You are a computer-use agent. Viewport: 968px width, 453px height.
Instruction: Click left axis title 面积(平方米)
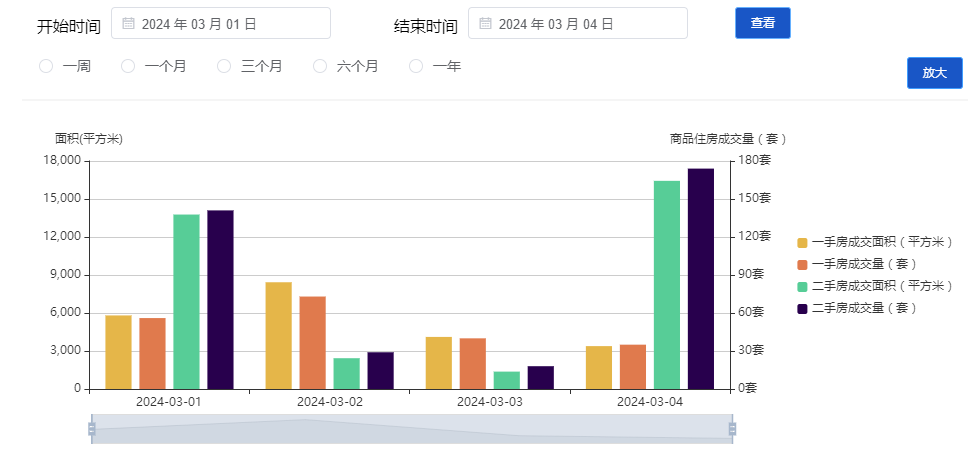89,139
